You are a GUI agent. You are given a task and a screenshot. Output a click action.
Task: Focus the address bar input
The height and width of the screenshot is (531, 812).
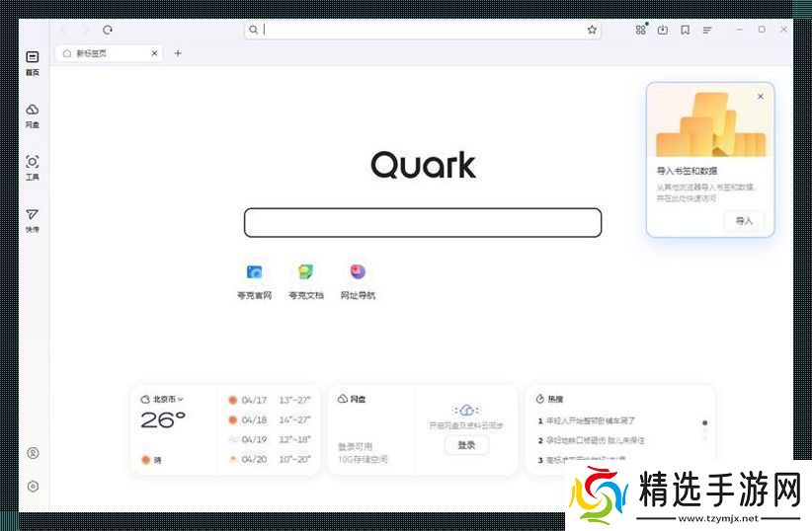pos(425,30)
